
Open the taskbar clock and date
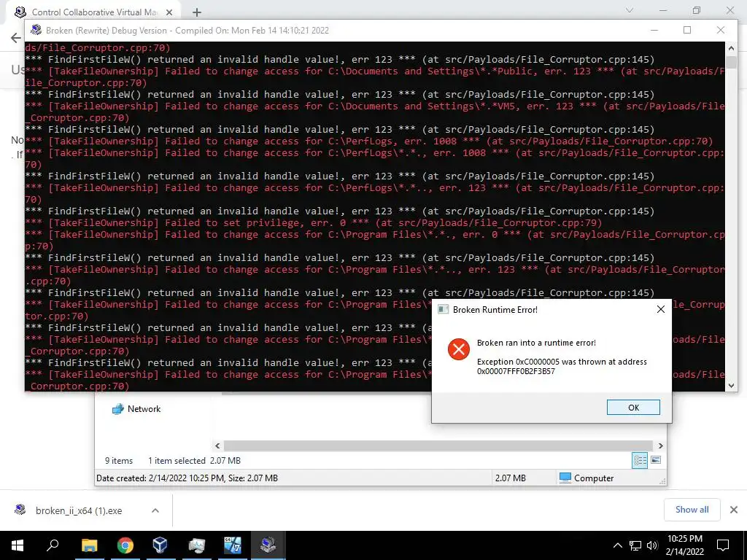click(x=684, y=545)
